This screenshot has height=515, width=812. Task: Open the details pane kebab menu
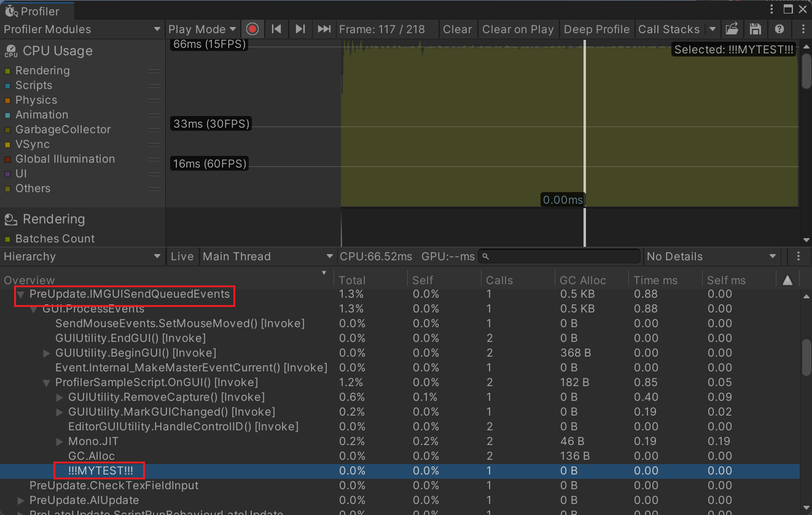(798, 257)
